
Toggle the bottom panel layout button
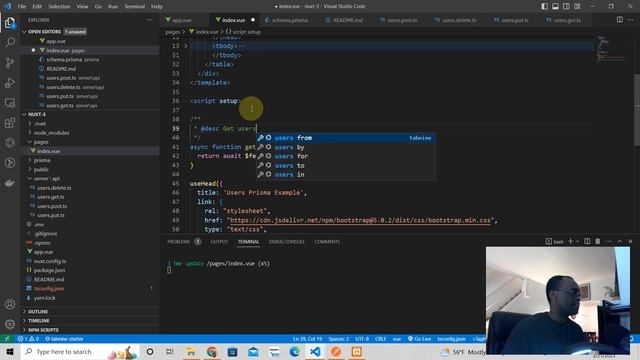[556, 6]
